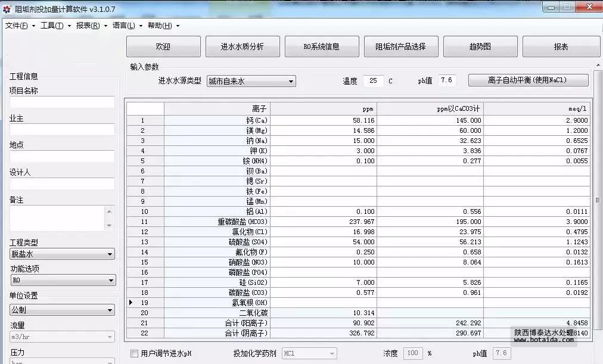
Task: Enable 用户调节进水pH checkbox
Action: (134, 354)
